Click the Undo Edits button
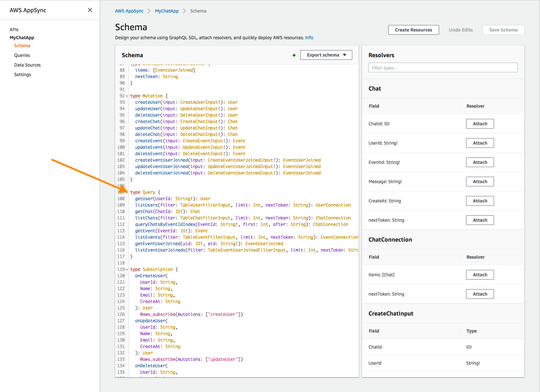540x392 pixels. 461,30
